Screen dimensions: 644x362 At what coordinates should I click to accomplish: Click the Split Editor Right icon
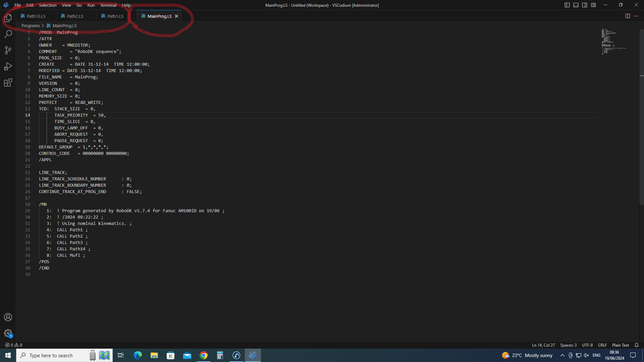point(628,16)
